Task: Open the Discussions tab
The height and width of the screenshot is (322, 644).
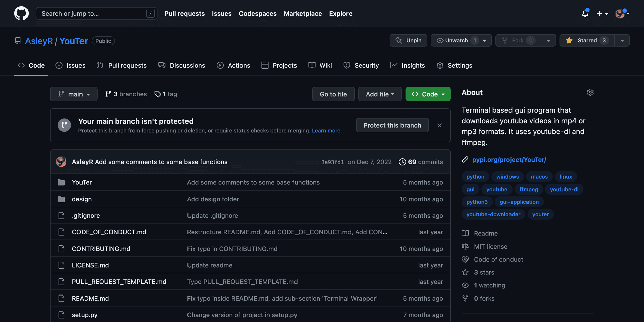Action: click(182, 65)
